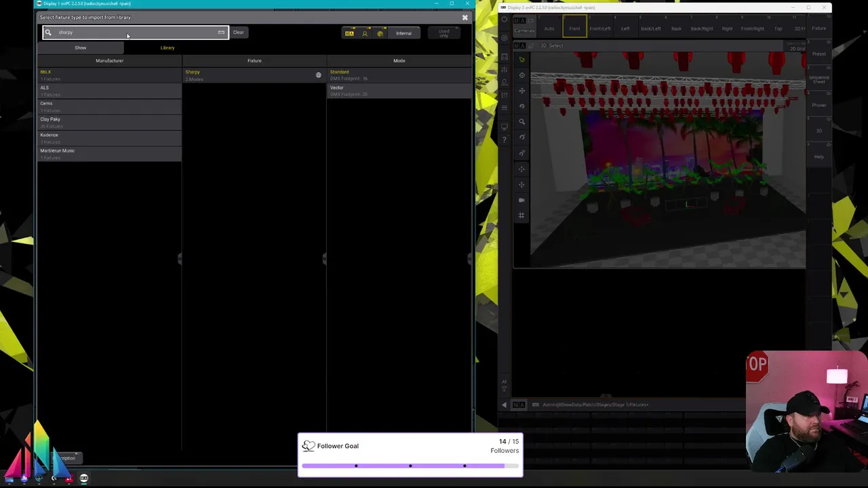This screenshot has height=488, width=868.
Task: Click the MA Cameras button in Display 2
Action: [524, 26]
